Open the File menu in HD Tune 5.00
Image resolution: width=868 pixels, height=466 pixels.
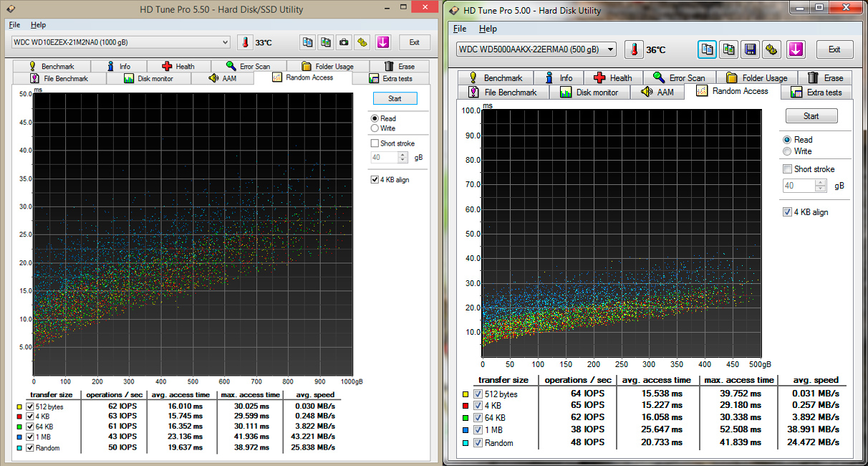coord(460,29)
